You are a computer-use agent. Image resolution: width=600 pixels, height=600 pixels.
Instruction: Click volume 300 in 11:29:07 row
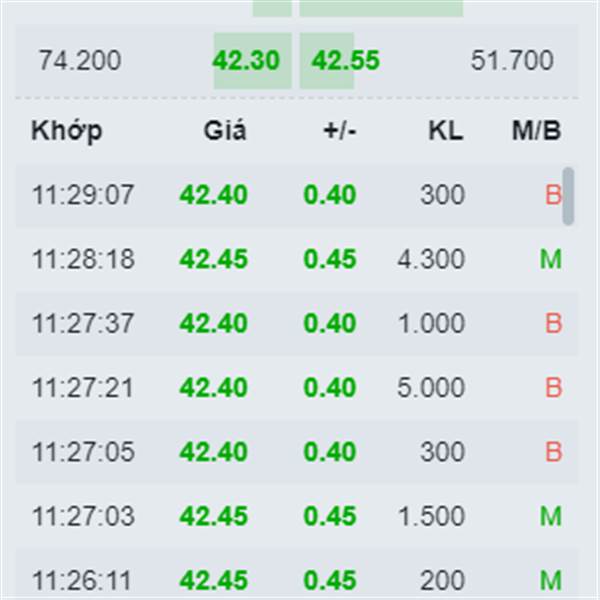[443, 195]
